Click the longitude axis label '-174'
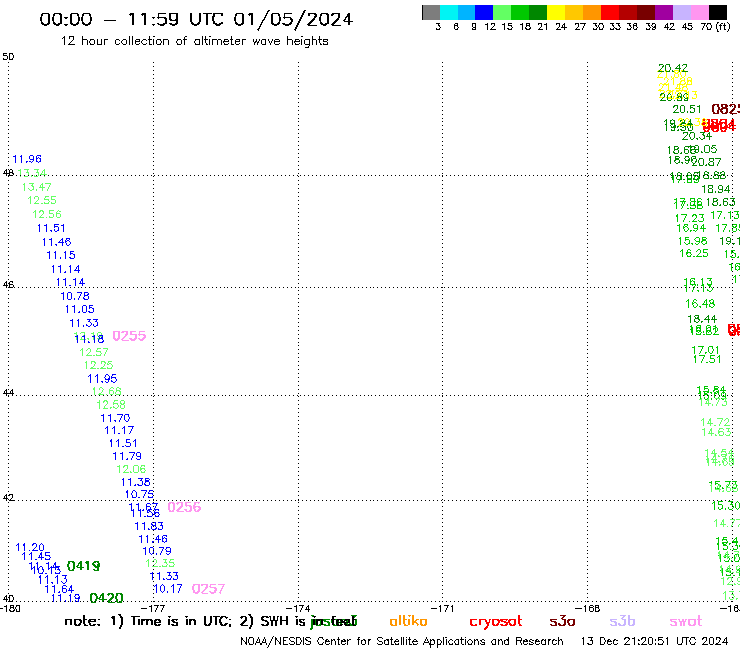This screenshot has height=650, width=740. (x=297, y=609)
